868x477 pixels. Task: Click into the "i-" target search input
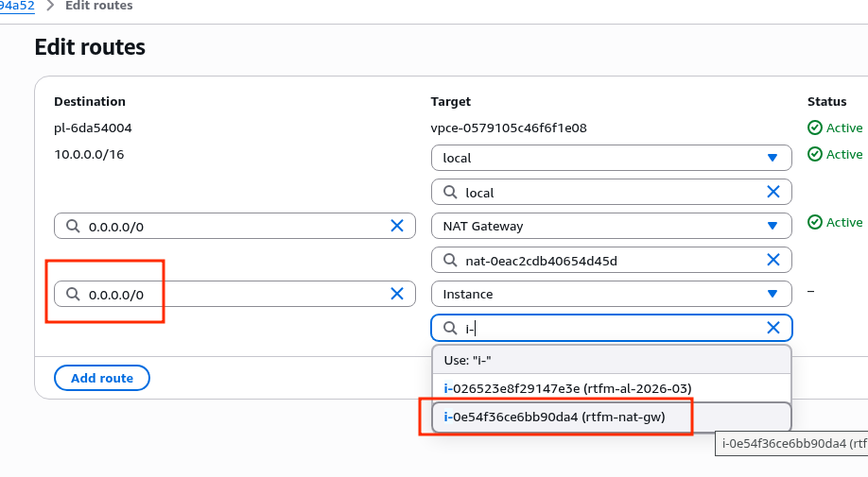point(610,328)
